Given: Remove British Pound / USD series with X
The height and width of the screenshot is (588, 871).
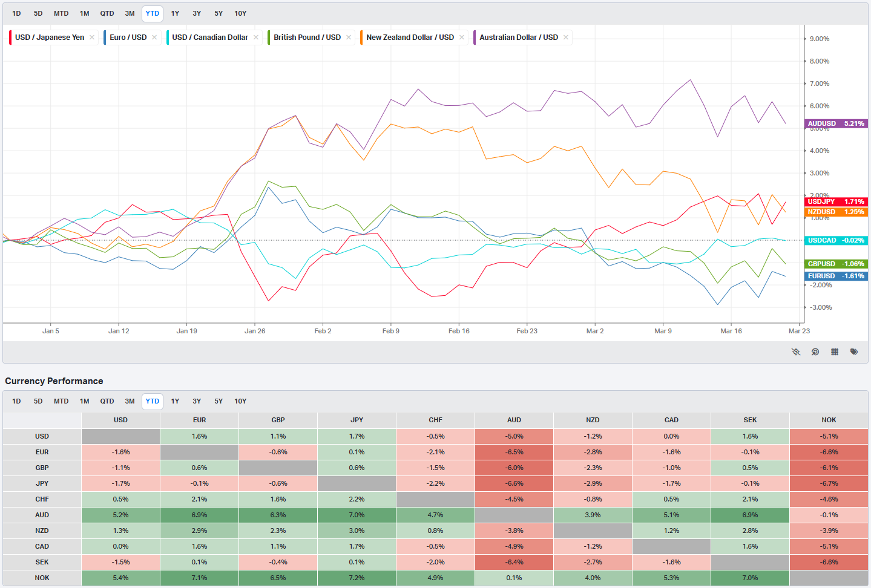Looking at the screenshot, I should [x=349, y=38].
